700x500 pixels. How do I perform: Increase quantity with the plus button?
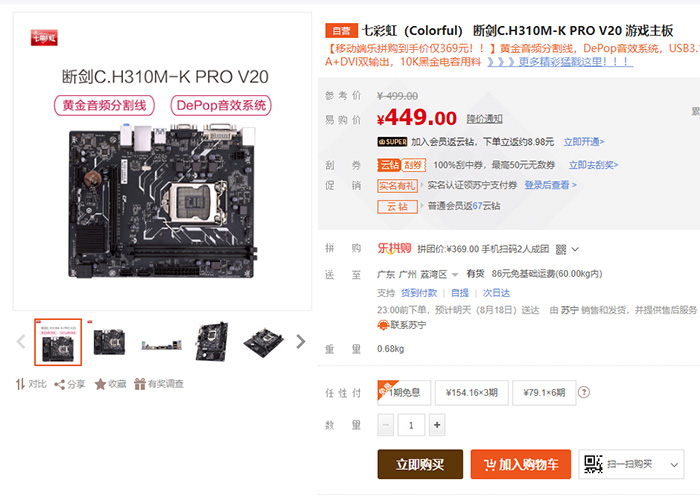(x=437, y=425)
